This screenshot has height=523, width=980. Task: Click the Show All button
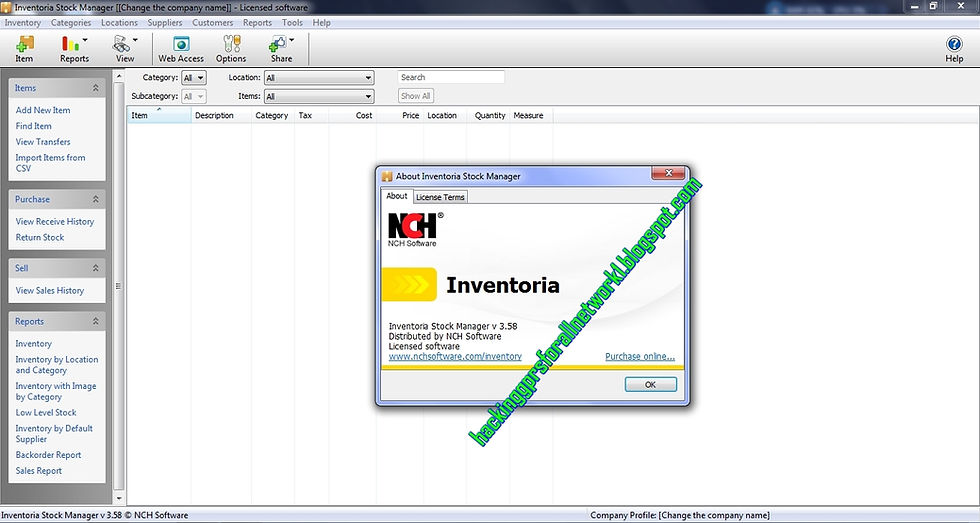point(416,96)
